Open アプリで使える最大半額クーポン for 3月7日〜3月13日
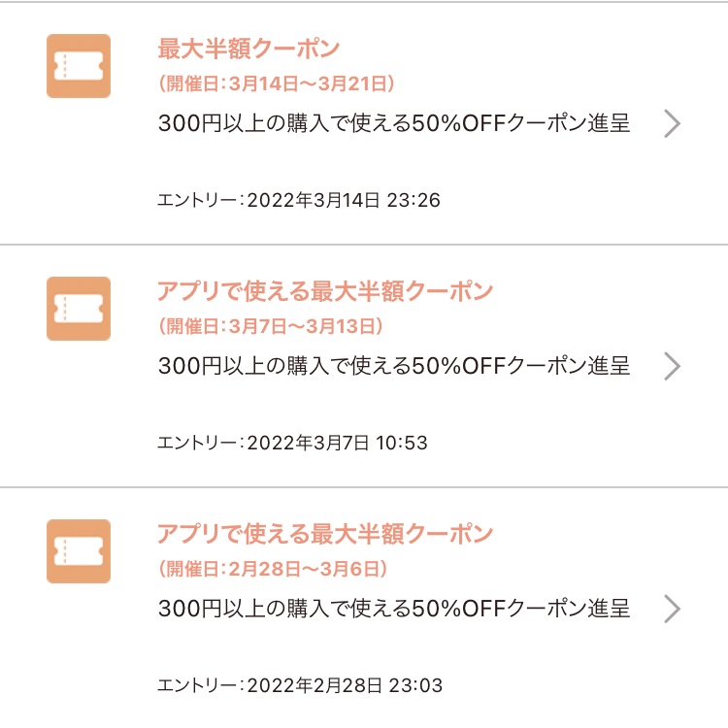Viewport: 728px width, 728px height. (x=325, y=291)
